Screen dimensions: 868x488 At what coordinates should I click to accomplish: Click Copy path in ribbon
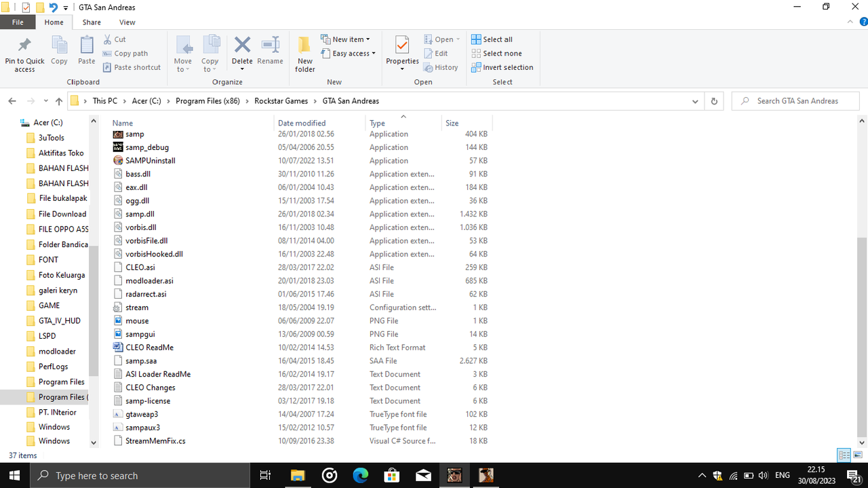[x=125, y=54]
